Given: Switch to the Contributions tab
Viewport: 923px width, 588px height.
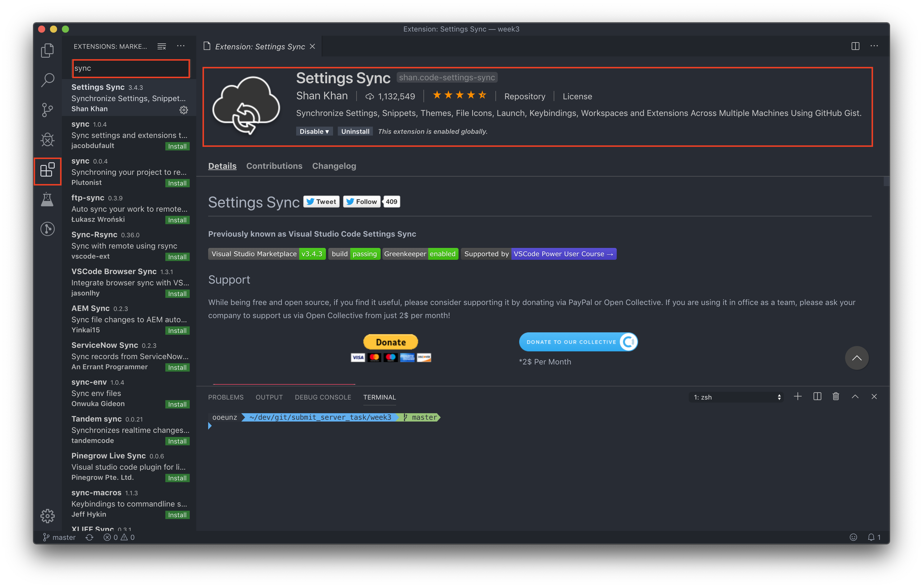Looking at the screenshot, I should 274,166.
